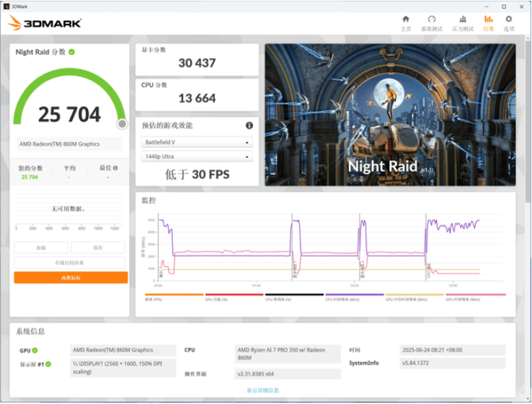Go to the Home (主页) tab
The image size is (532, 404).
click(x=406, y=23)
